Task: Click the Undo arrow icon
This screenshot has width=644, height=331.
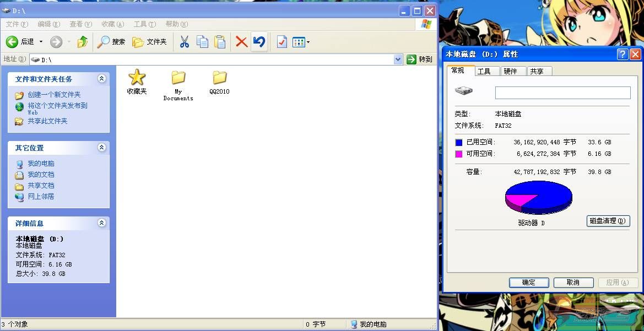Action: (x=259, y=42)
